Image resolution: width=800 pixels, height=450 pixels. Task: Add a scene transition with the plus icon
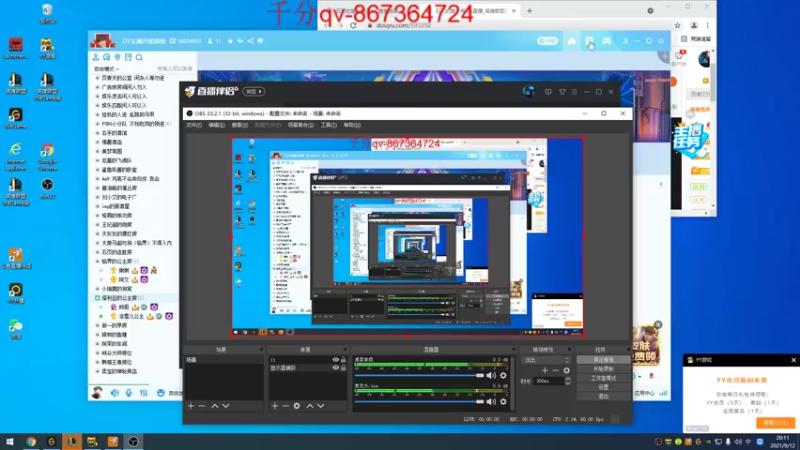545,370
